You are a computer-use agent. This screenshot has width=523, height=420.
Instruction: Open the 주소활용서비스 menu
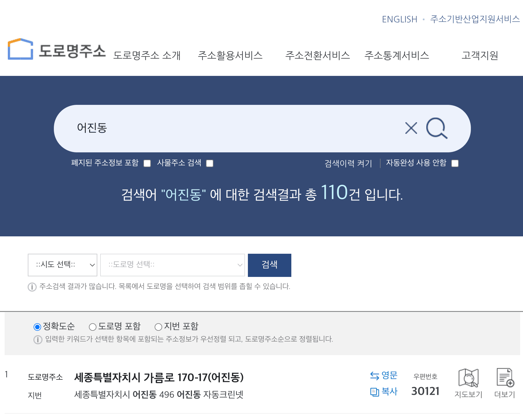coord(230,56)
